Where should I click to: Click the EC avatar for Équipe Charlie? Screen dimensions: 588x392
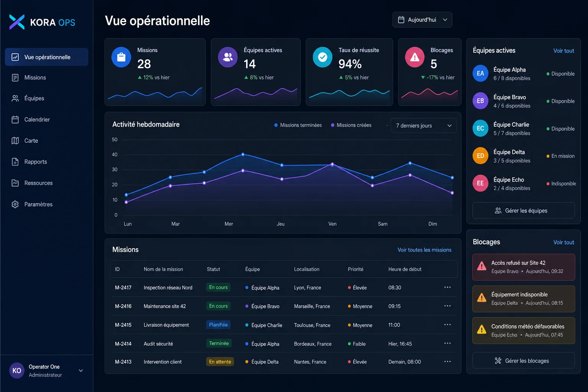pyautogui.click(x=480, y=128)
